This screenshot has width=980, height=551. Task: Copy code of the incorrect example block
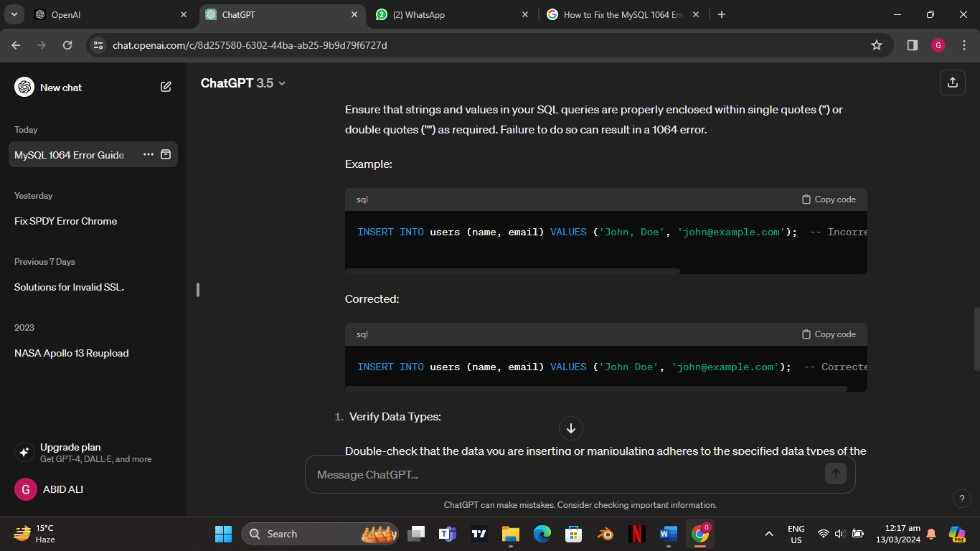click(x=829, y=199)
